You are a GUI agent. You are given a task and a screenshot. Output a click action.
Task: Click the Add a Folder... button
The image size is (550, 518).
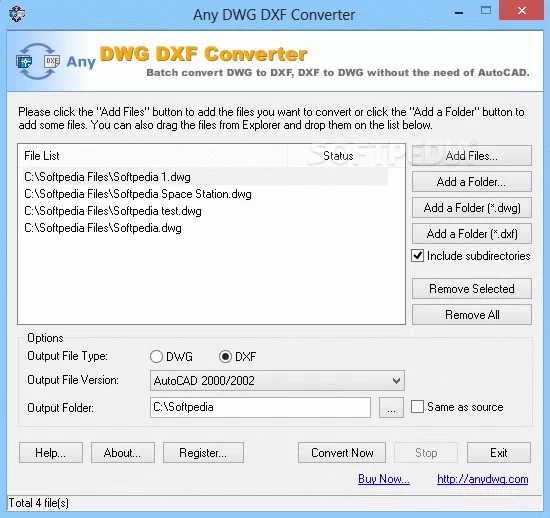472,182
